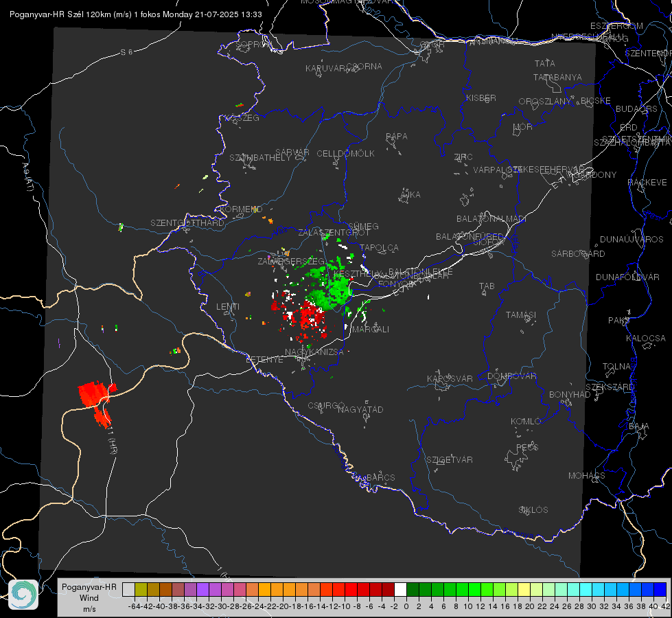Click the RÁCKEVE label
The height and width of the screenshot is (618, 672).
[647, 183]
